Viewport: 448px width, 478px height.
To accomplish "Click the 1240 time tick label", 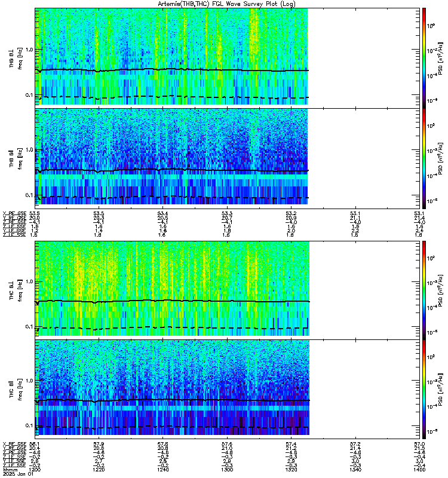I will pos(162,470).
